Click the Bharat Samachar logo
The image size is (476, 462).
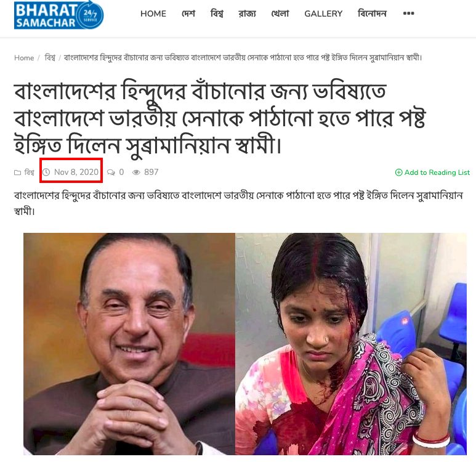(x=58, y=15)
